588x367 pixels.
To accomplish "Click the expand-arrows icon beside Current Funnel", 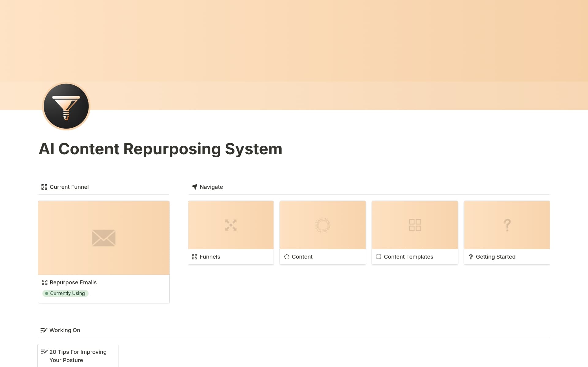I will 44,187.
